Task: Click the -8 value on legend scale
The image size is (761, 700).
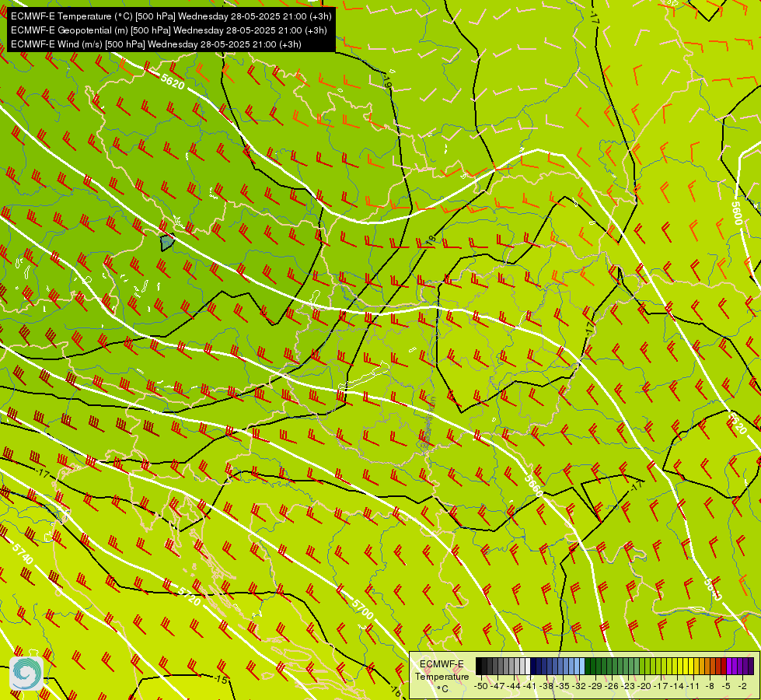Action: point(710,687)
